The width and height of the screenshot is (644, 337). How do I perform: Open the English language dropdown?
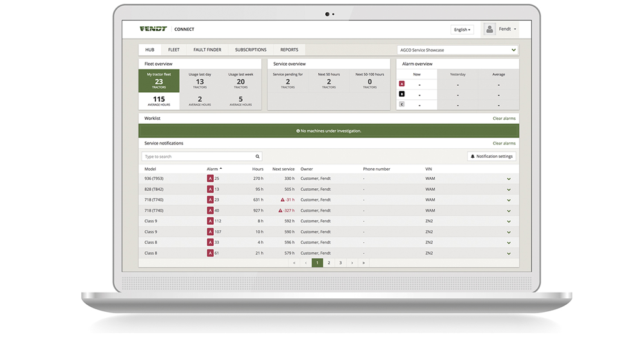pyautogui.click(x=462, y=30)
